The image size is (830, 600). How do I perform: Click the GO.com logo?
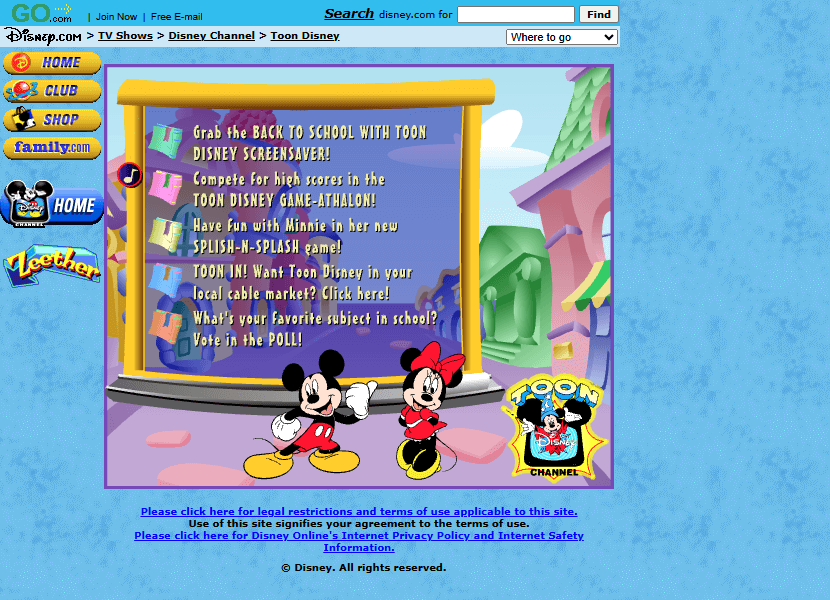click(x=41, y=13)
